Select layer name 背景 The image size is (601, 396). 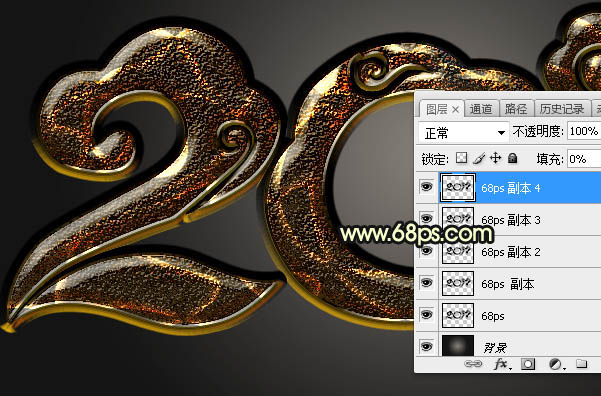point(495,348)
